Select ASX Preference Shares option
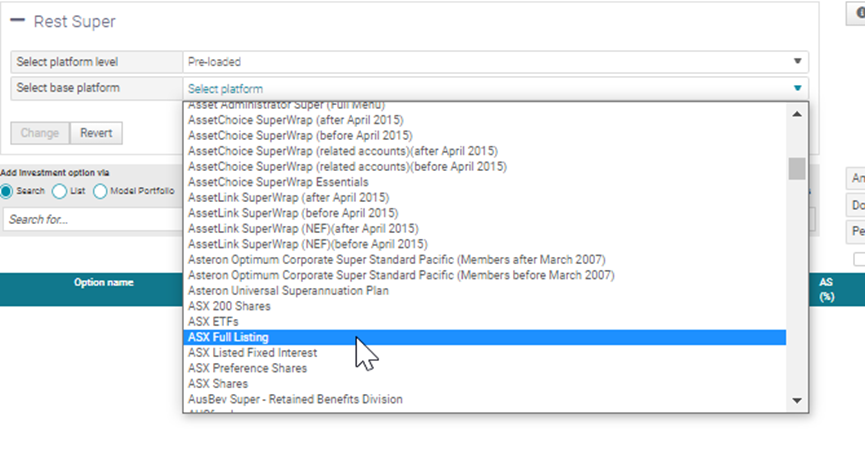Viewport: 865px width, 468px height. coord(484,368)
